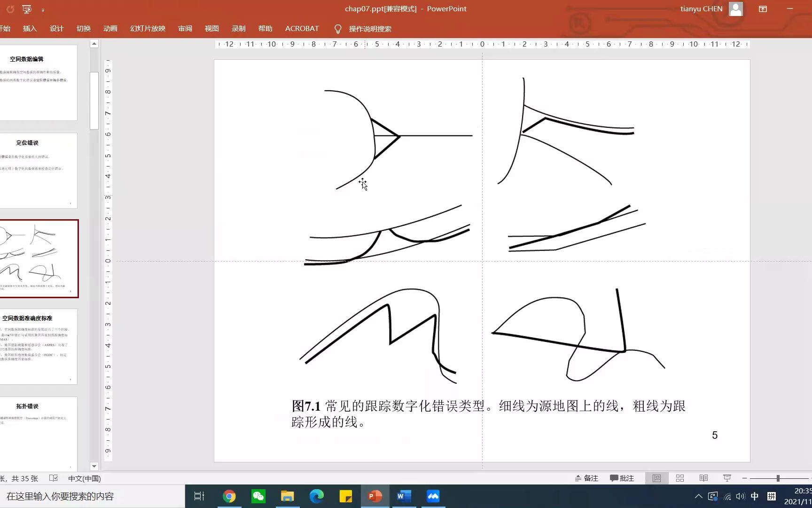Open the Quick Access Toolbar customization menu
Screen dimensions: 812x508
point(44,9)
